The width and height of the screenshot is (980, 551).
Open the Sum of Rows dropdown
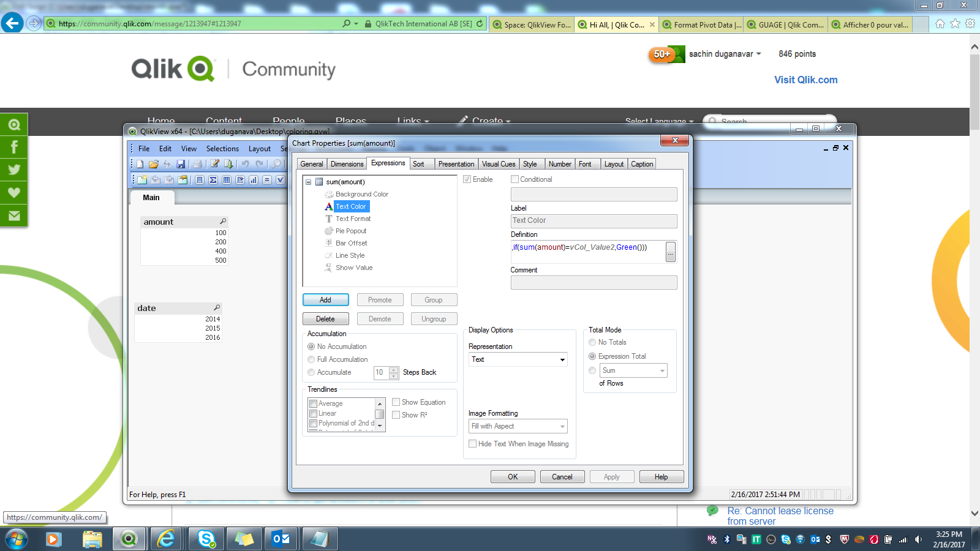click(633, 370)
